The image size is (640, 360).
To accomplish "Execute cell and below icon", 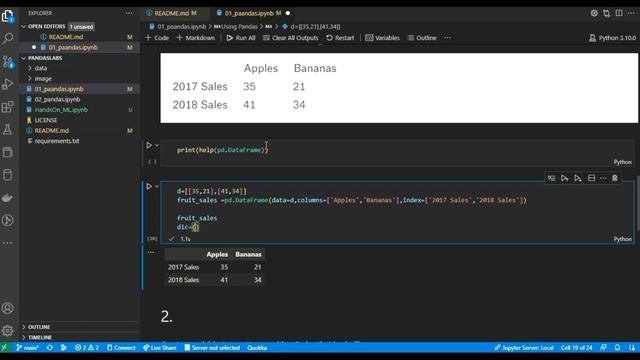I will 578,178.
